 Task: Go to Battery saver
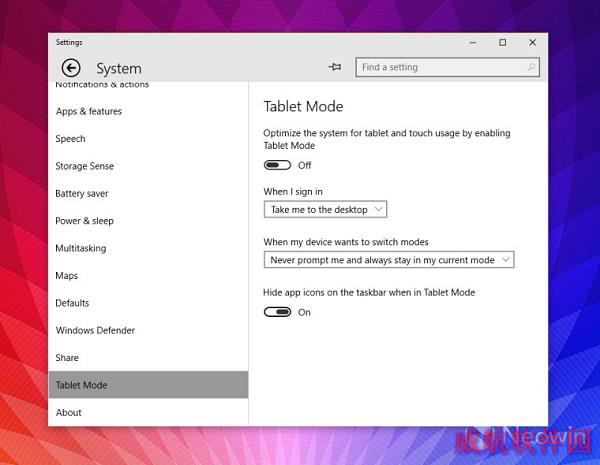[x=148, y=194]
